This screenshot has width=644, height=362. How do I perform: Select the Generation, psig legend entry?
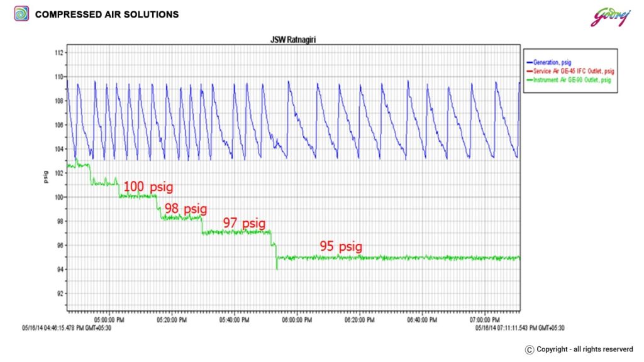point(555,63)
